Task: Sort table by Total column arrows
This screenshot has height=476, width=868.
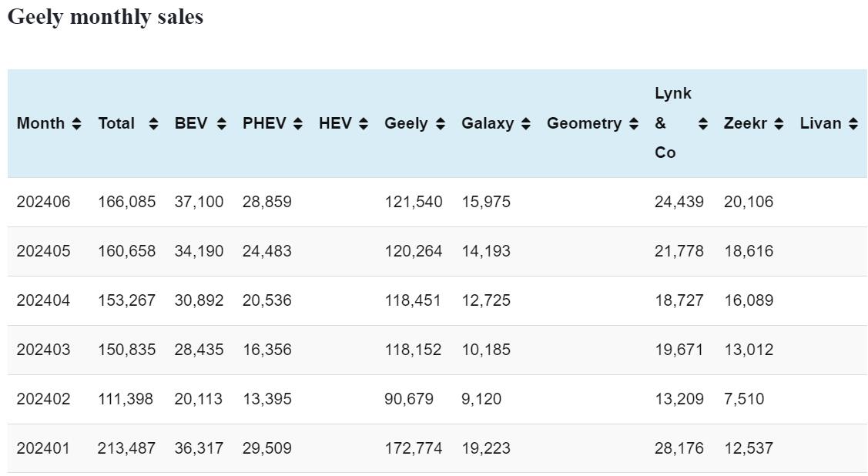Action: coord(153,123)
